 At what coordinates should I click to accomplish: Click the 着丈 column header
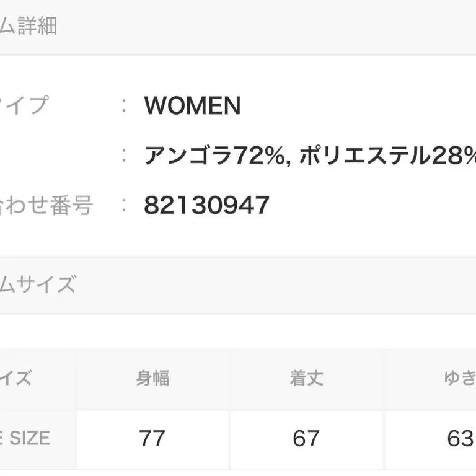coord(306,377)
